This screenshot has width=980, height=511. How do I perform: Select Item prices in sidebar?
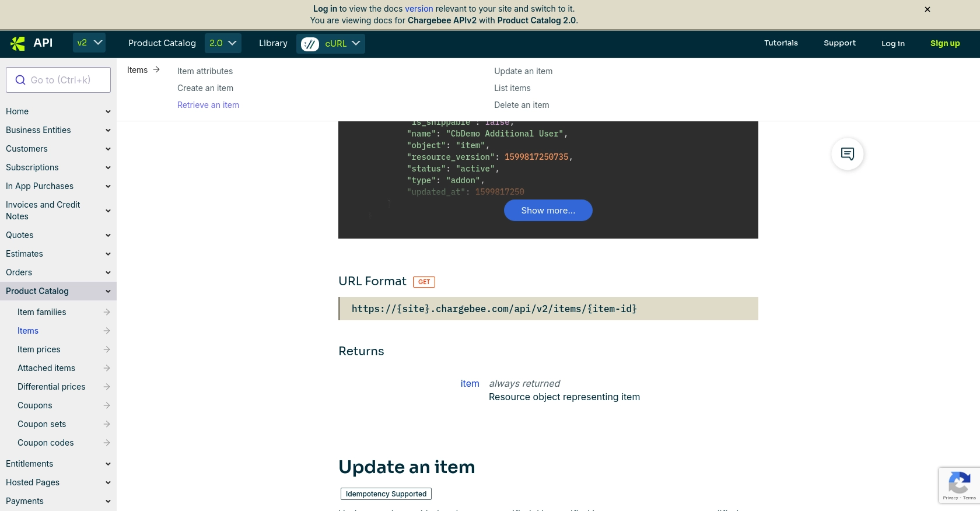click(x=39, y=349)
